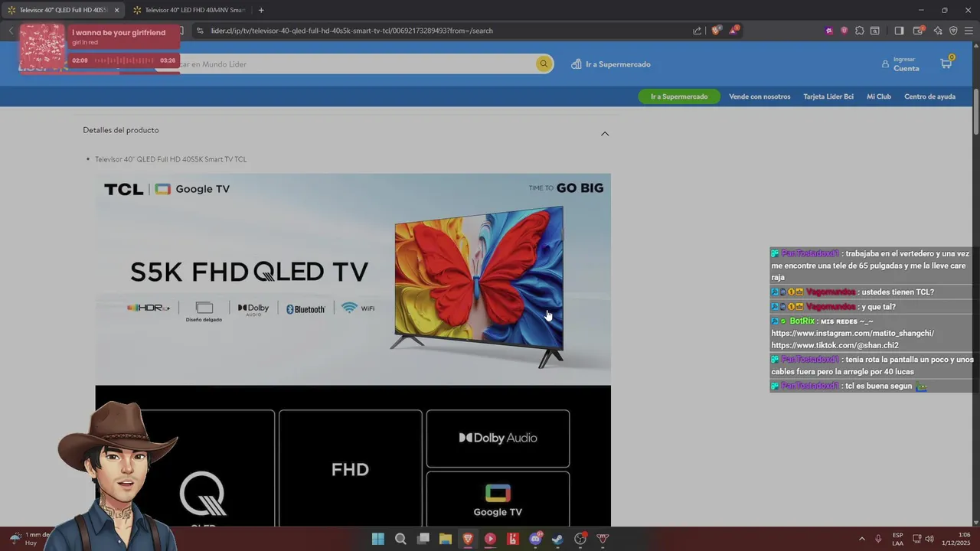The height and width of the screenshot is (551, 980).
Task: Open a new browser tab
Action: point(261,10)
